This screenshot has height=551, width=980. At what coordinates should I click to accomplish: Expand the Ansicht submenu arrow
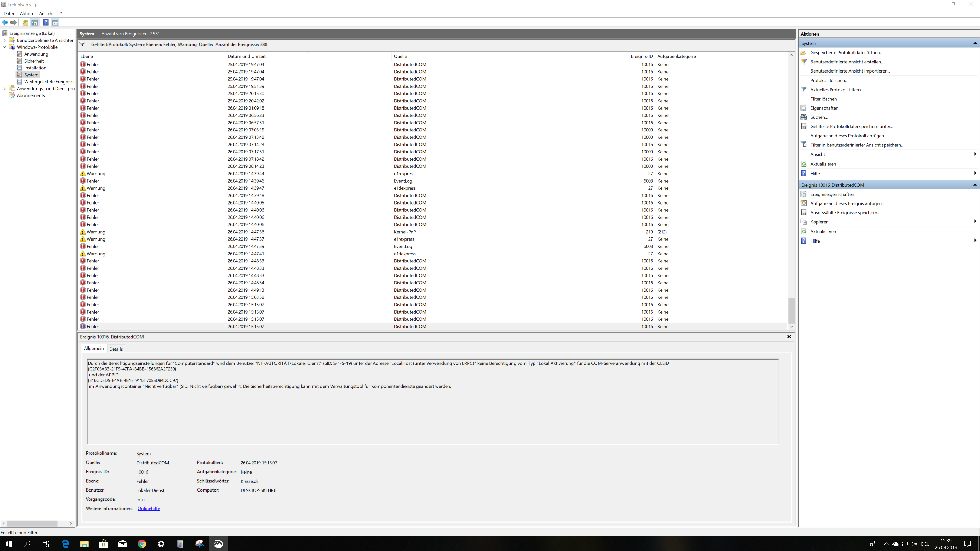point(975,154)
